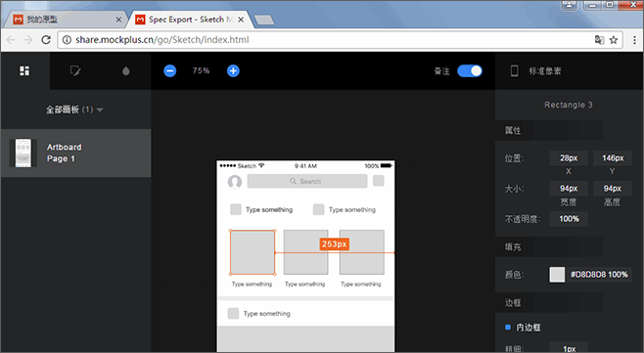Screen dimensions: 644x353
Task: Click the 内边框 blue square marker
Action: [x=508, y=328]
